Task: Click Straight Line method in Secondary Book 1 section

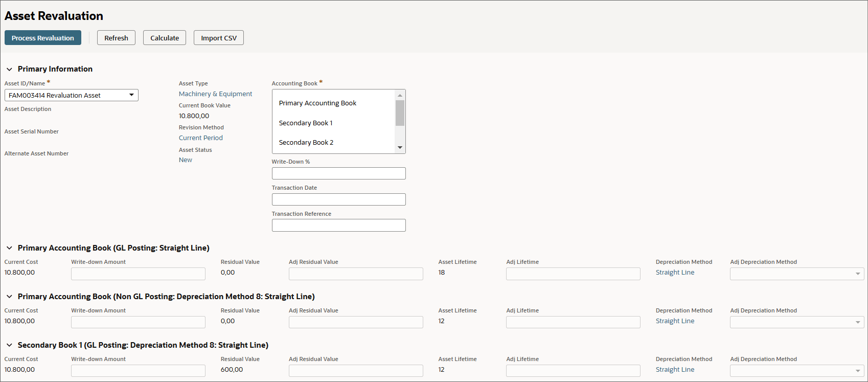Action: coord(675,370)
